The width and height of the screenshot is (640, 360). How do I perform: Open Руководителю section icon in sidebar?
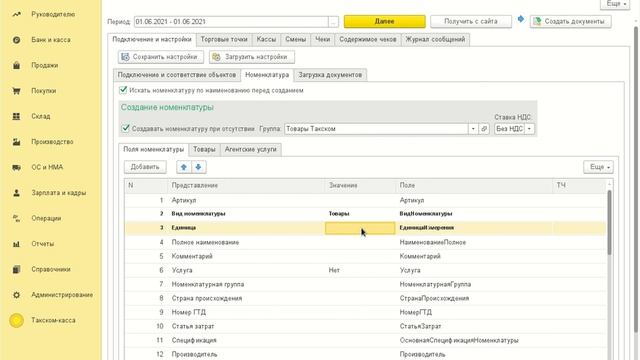pos(16,14)
